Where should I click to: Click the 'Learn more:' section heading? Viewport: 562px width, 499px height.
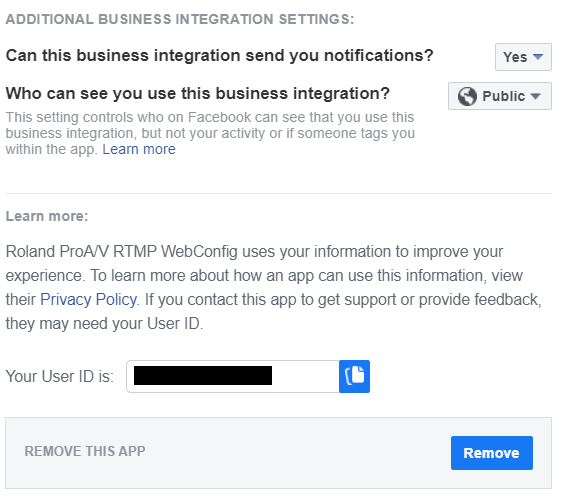click(x=47, y=216)
